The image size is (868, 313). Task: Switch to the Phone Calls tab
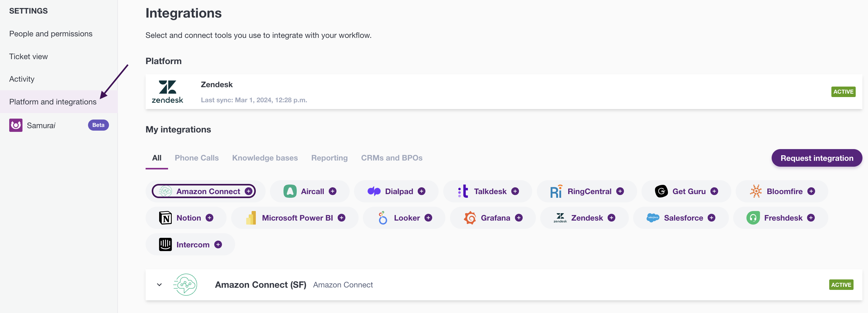196,158
